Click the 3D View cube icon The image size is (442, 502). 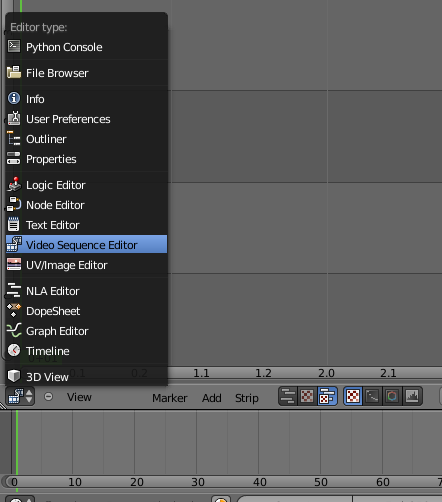[14, 376]
